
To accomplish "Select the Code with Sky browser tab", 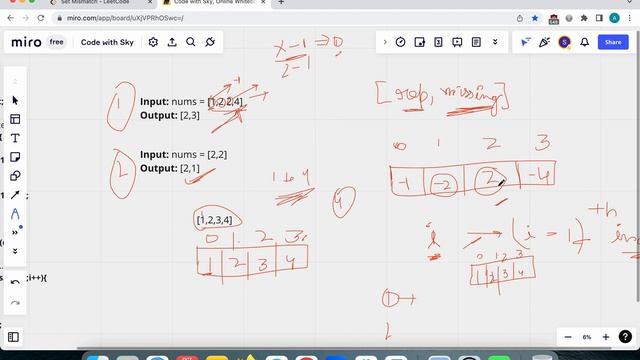I will point(213,2).
